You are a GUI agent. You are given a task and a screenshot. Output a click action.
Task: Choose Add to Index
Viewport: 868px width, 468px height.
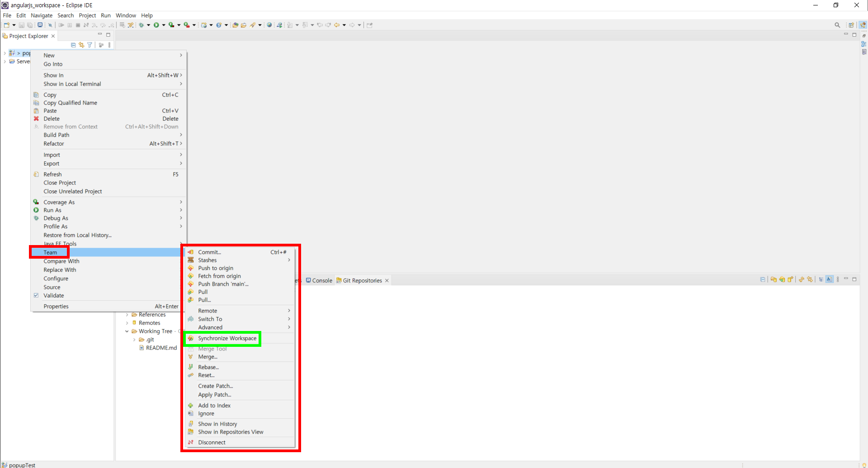(240, 406)
